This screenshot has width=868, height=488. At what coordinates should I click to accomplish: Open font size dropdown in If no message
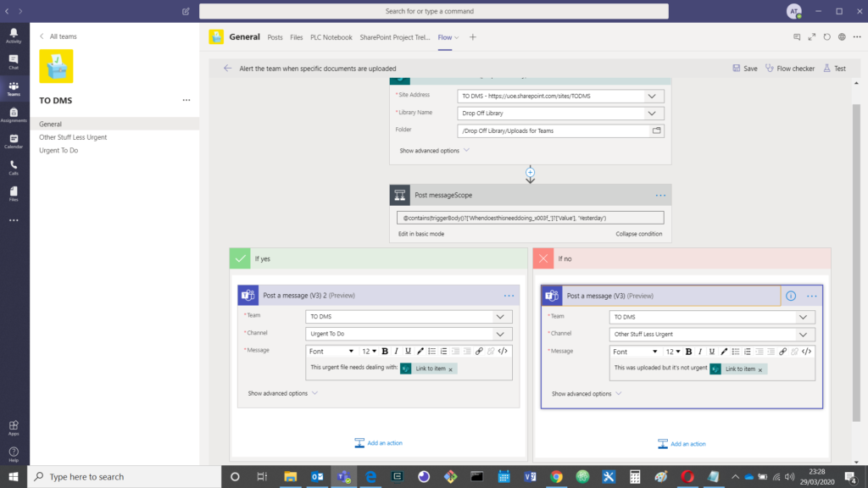coord(672,352)
